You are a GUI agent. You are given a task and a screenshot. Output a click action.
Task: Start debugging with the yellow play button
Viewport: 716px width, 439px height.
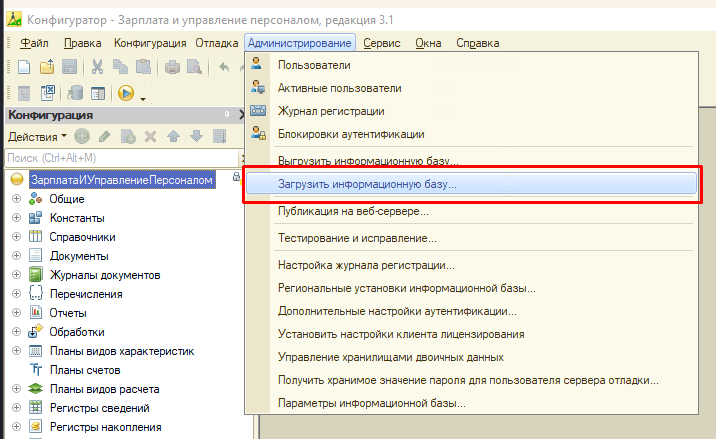[x=126, y=93]
